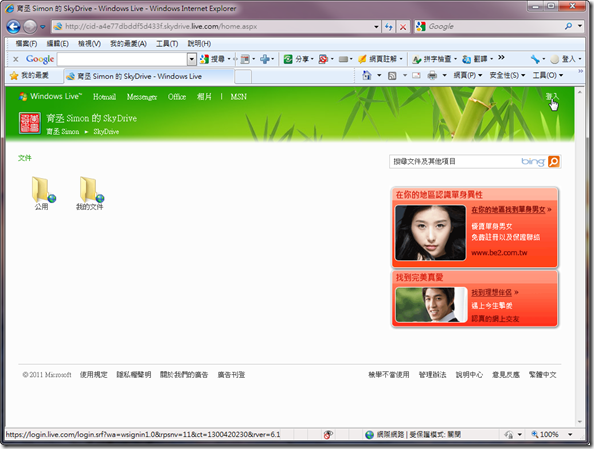The image size is (594, 449).
Task: Click the orange Bing search button
Action: (554, 162)
